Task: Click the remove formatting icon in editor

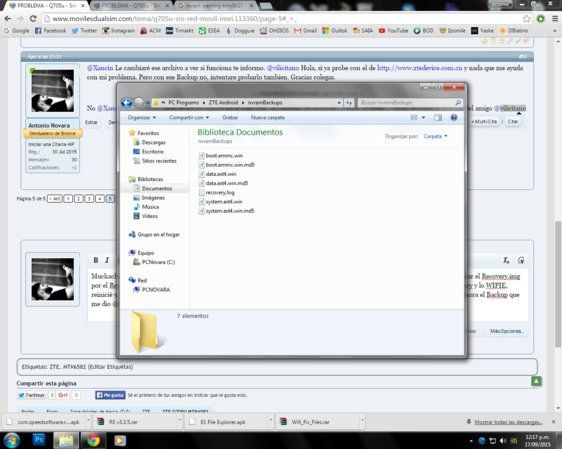Action: (x=506, y=260)
